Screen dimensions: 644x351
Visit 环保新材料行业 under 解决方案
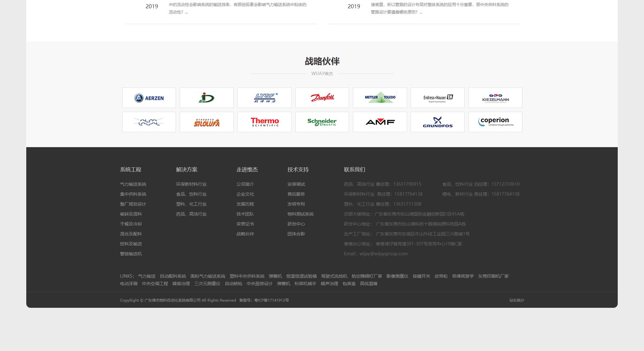[x=191, y=184]
